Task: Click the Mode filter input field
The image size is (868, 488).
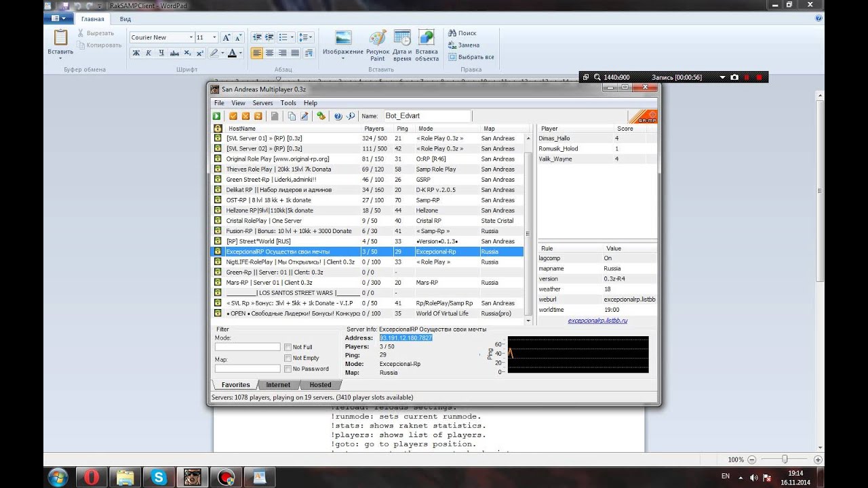Action: (248, 347)
